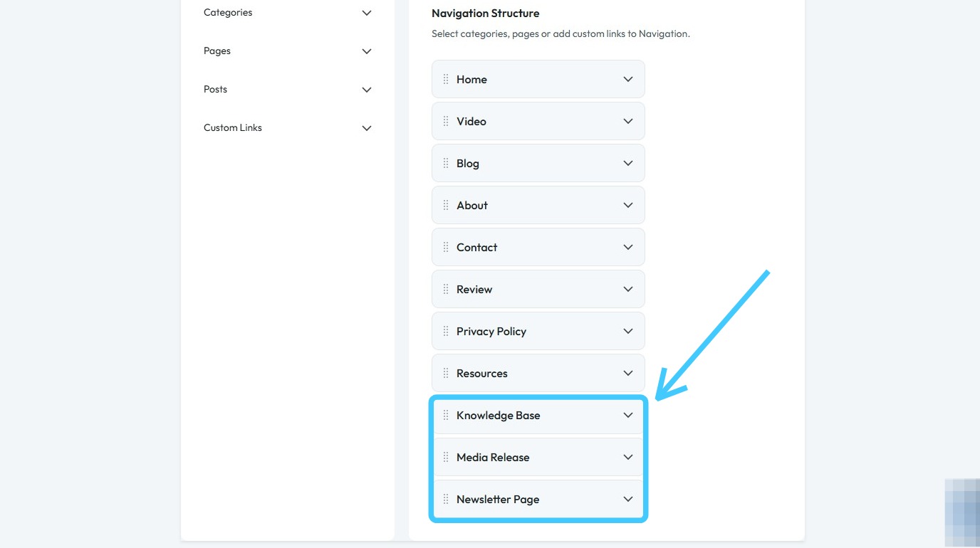Viewport: 980px width, 548px height.
Task: Expand the Categories section chevron
Action: 367,13
